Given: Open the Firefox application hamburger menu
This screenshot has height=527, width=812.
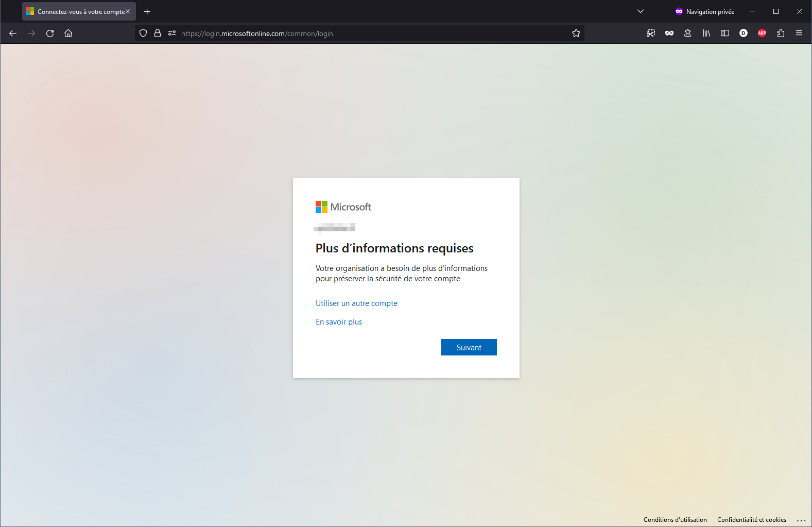Looking at the screenshot, I should click(x=799, y=33).
